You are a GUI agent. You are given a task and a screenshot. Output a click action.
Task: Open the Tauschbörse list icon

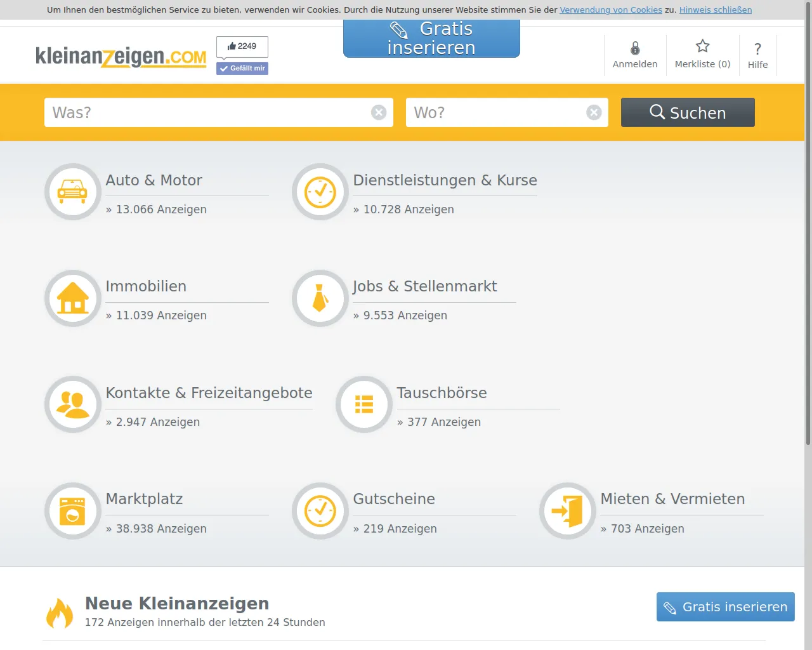point(364,404)
